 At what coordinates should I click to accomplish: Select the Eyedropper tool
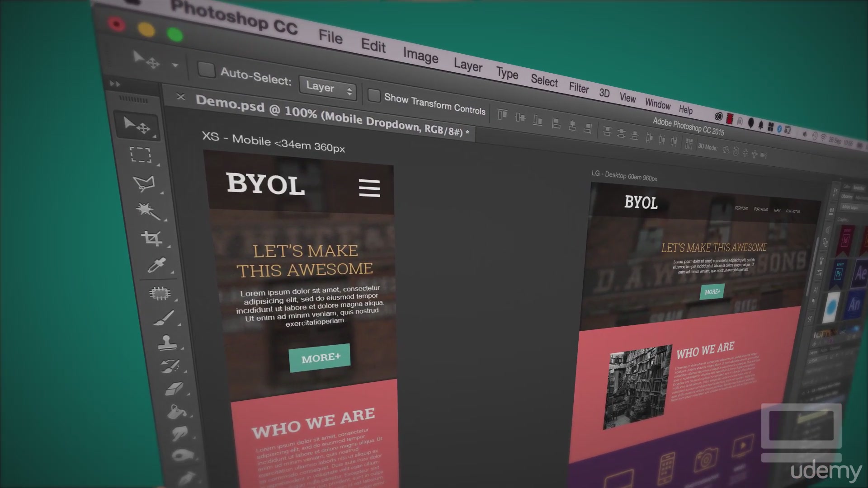tap(156, 265)
